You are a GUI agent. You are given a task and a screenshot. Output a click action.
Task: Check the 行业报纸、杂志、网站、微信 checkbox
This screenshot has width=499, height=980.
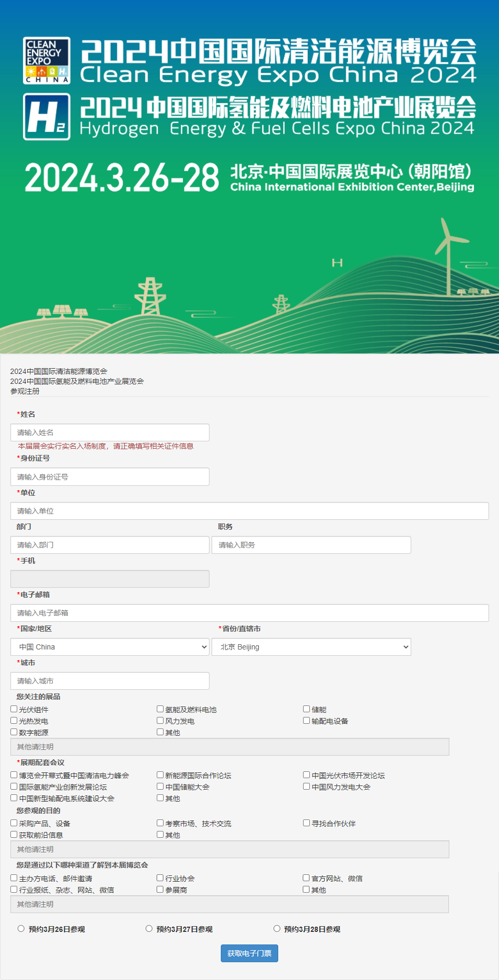pyautogui.click(x=14, y=890)
